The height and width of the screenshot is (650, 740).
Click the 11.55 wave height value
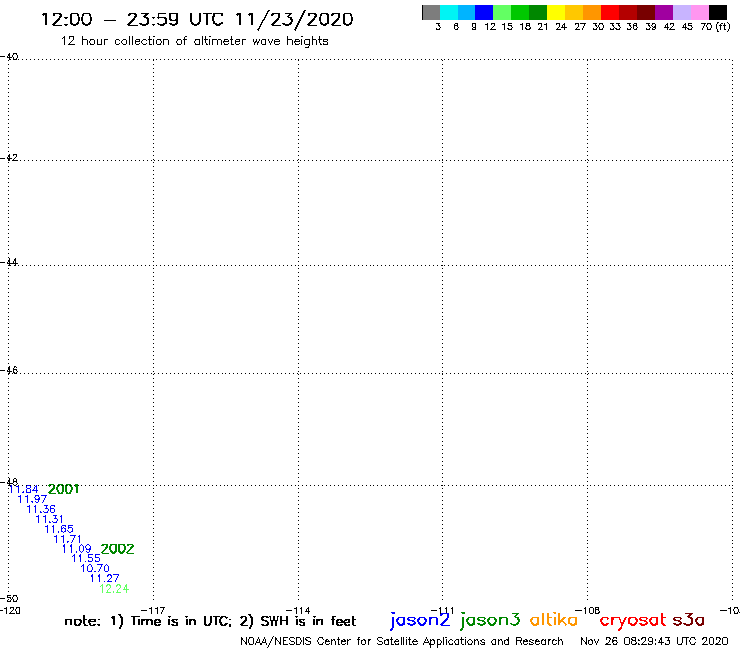(86, 558)
